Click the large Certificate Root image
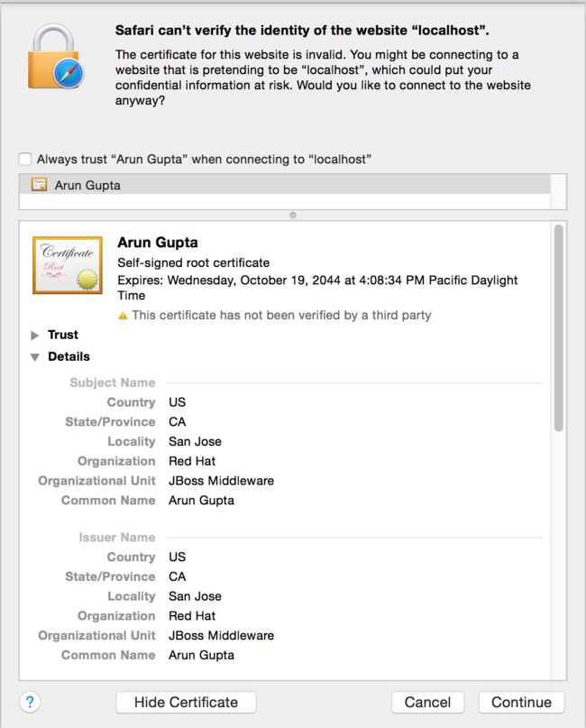The image size is (586, 728). tap(68, 265)
